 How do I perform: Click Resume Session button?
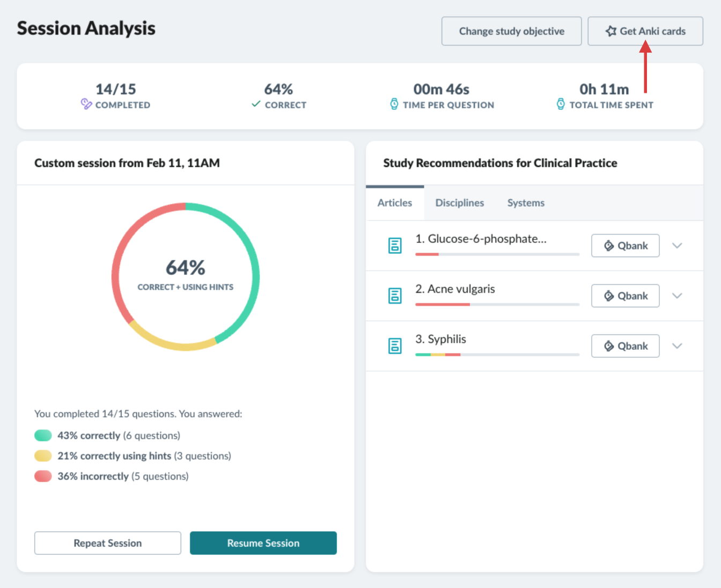[x=263, y=543]
